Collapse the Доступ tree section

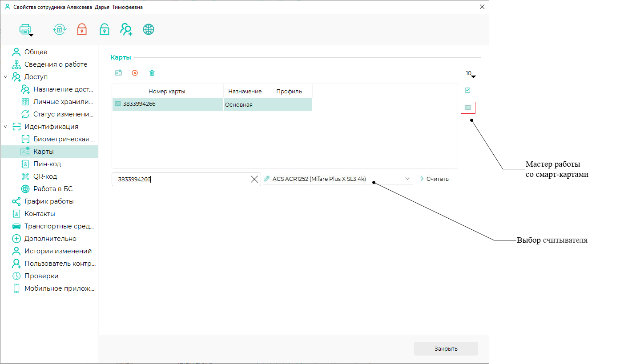[5, 77]
